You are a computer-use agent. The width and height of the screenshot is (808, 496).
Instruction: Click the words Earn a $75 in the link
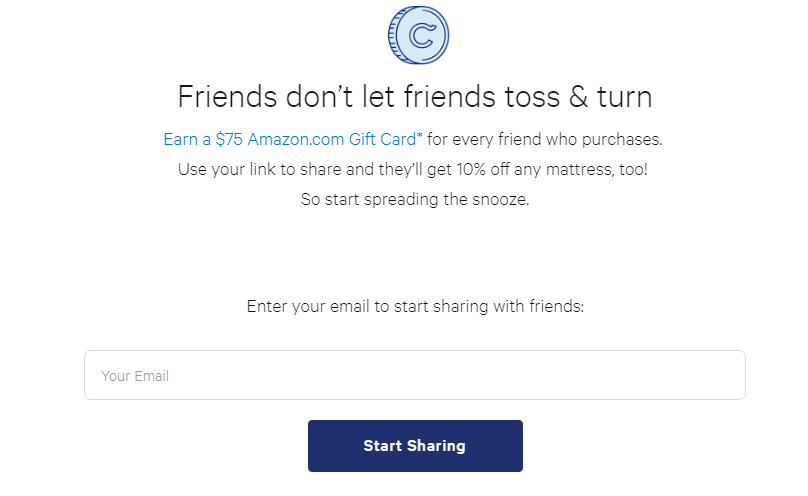tap(203, 139)
